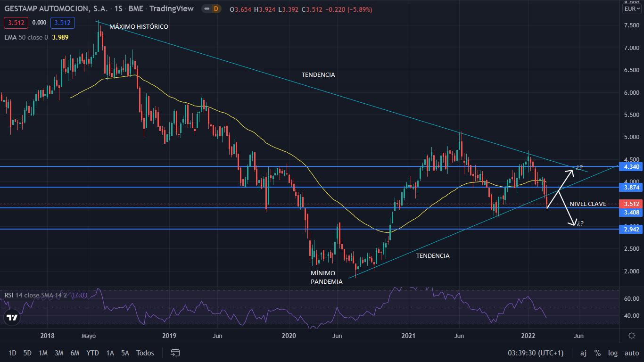This screenshot has width=644, height=362.
Task: Toggle logarithmic scale with 'log'
Action: [612, 353]
